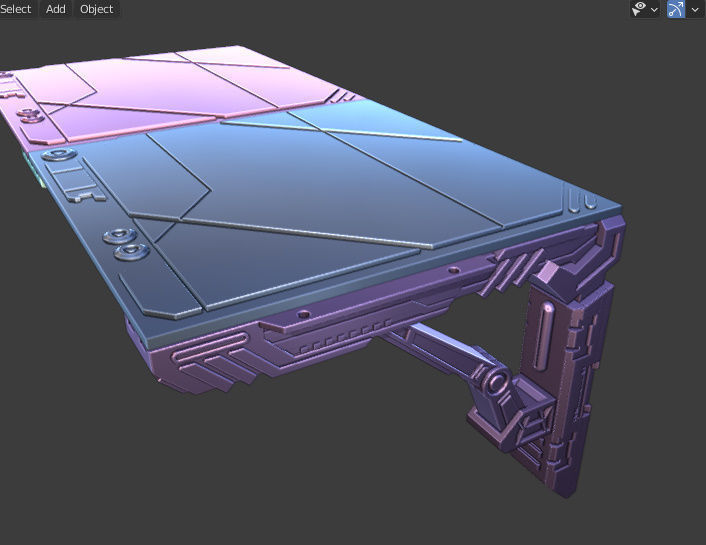Expand the viewport gizmos dropdown arrow
Image resolution: width=706 pixels, height=545 pixels.
[x=695, y=9]
